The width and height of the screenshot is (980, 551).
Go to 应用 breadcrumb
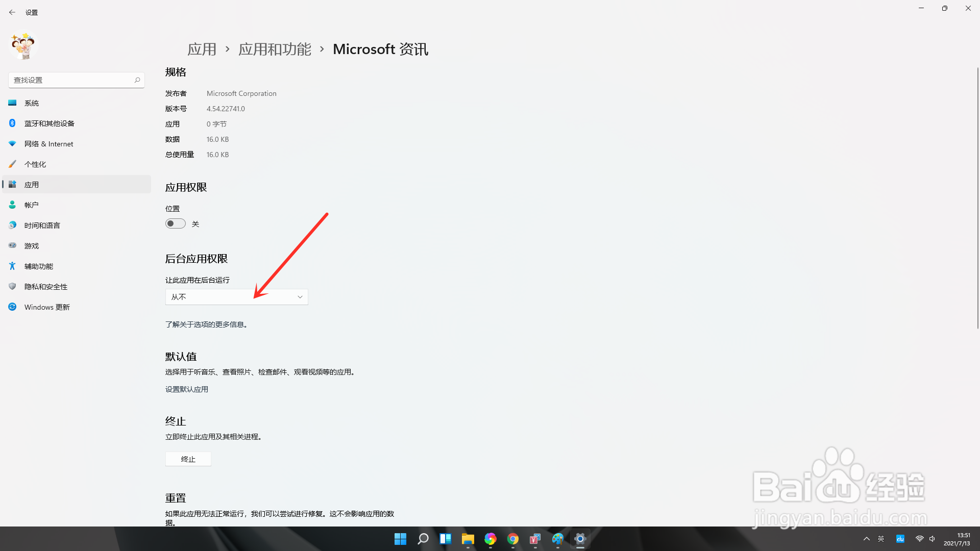(202, 49)
